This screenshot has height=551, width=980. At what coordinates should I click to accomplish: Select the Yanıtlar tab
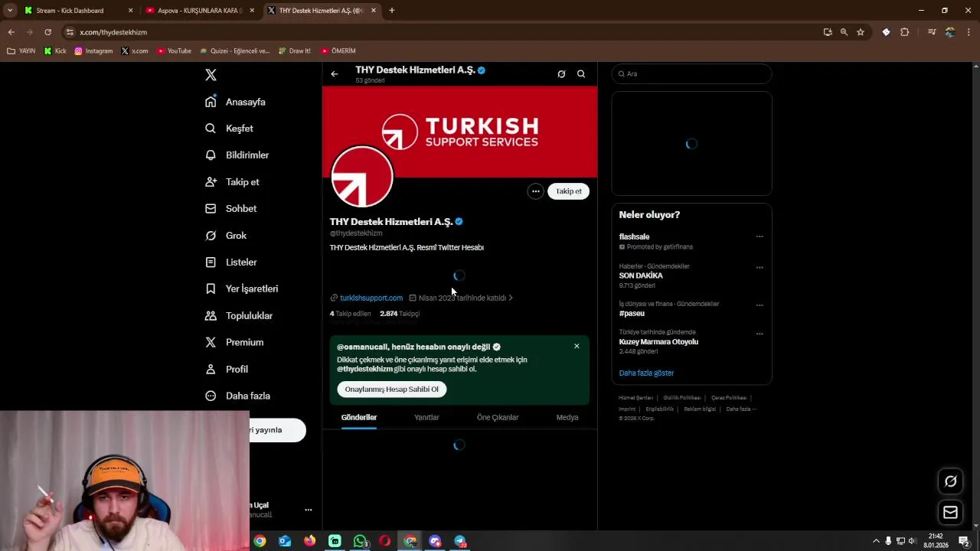[426, 418]
